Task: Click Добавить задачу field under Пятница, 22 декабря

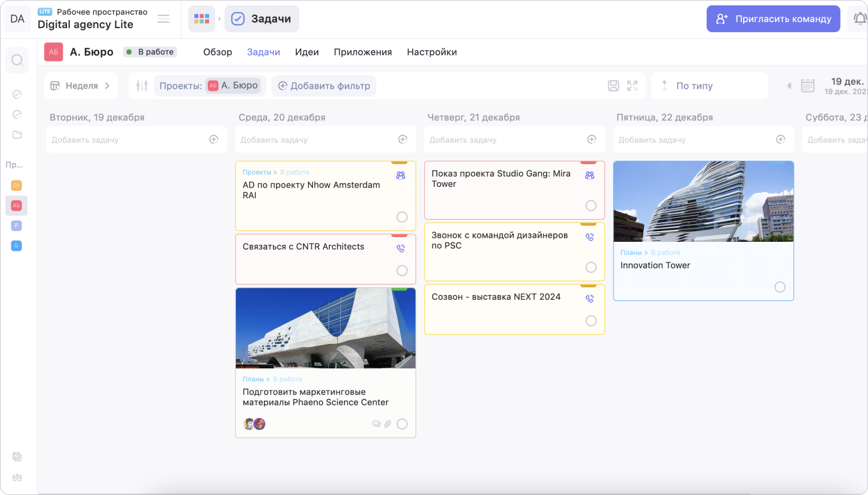Action: coord(704,140)
